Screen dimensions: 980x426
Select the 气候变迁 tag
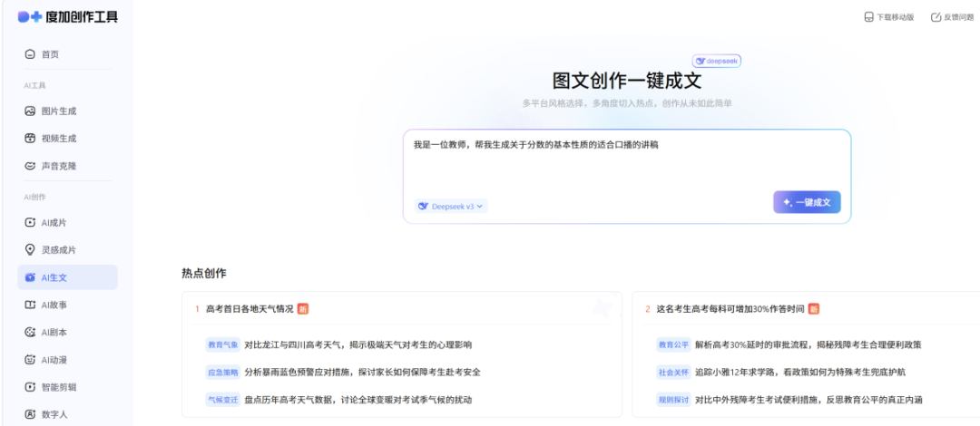tap(223, 400)
